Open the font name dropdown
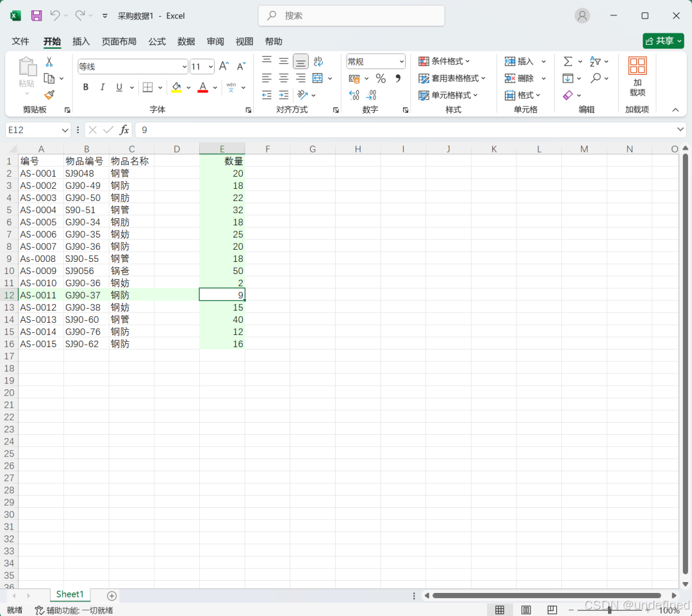Screen dimensions: 692x616 tap(185, 66)
